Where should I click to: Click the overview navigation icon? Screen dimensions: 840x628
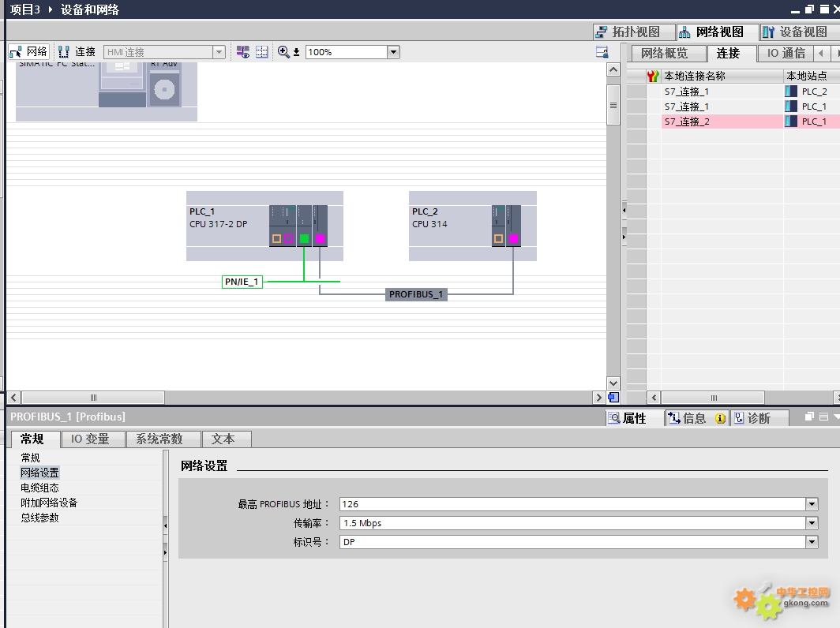tap(613, 398)
